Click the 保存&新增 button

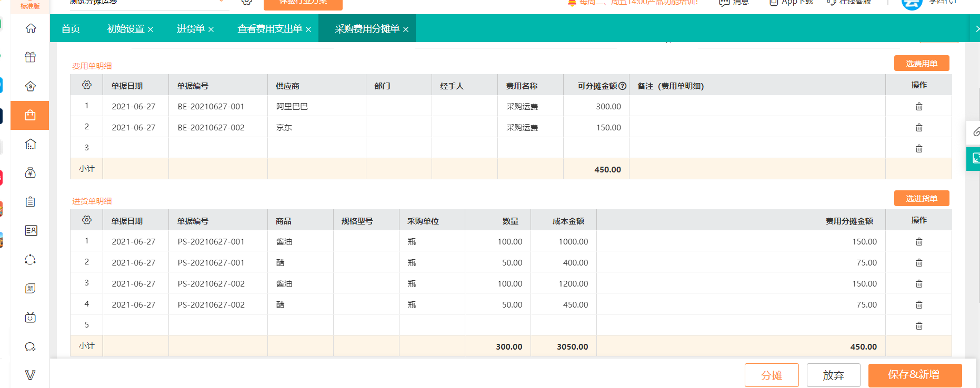914,375
